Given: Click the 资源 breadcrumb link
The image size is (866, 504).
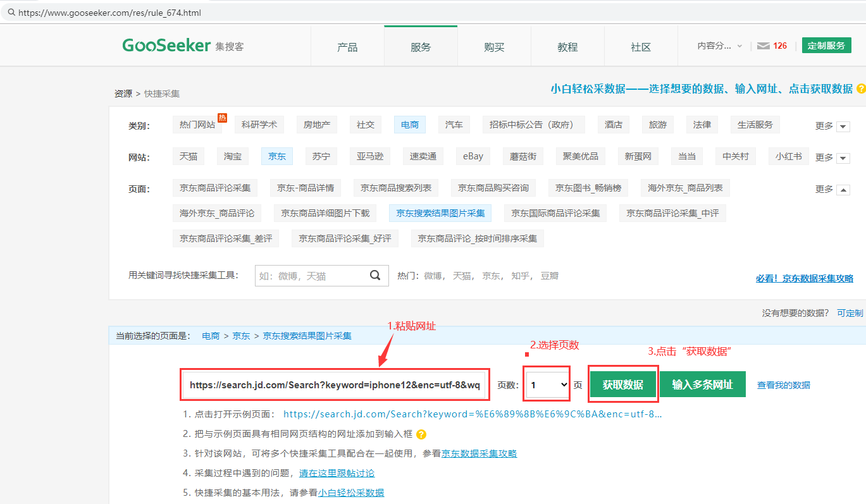Looking at the screenshot, I should click(x=123, y=94).
